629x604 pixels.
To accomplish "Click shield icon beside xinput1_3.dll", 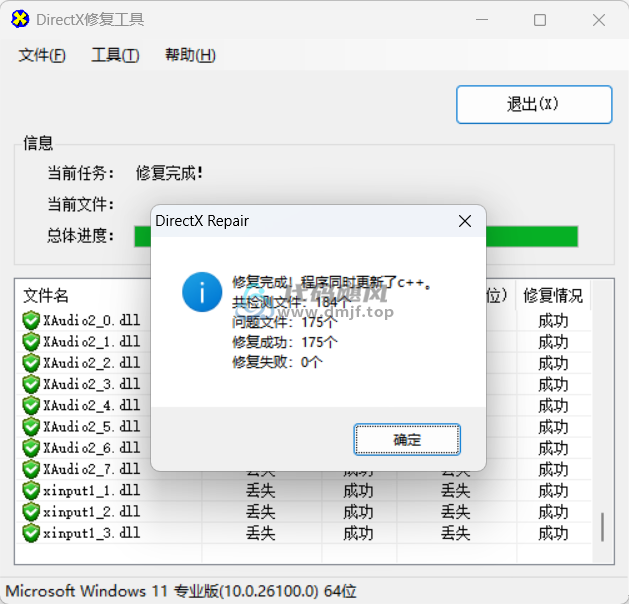I will pos(31,533).
